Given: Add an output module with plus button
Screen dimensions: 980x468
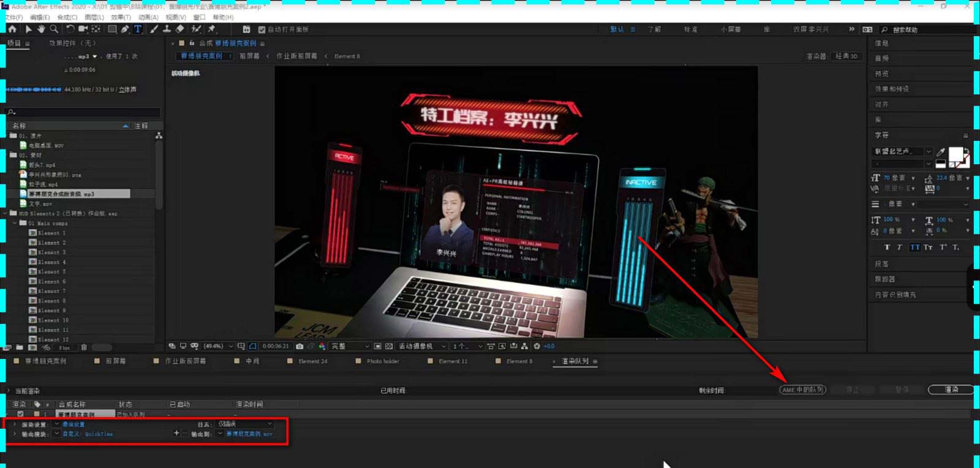Looking at the screenshot, I should pos(176,433).
